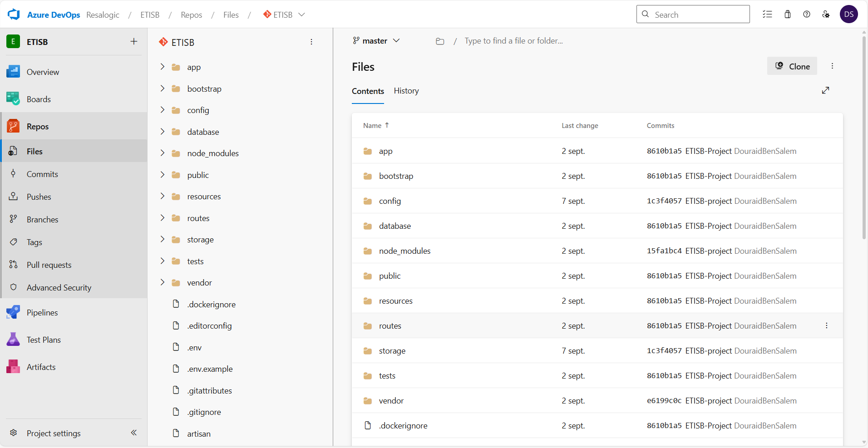Open commit 1c3f4057 for the config row

(x=664, y=201)
